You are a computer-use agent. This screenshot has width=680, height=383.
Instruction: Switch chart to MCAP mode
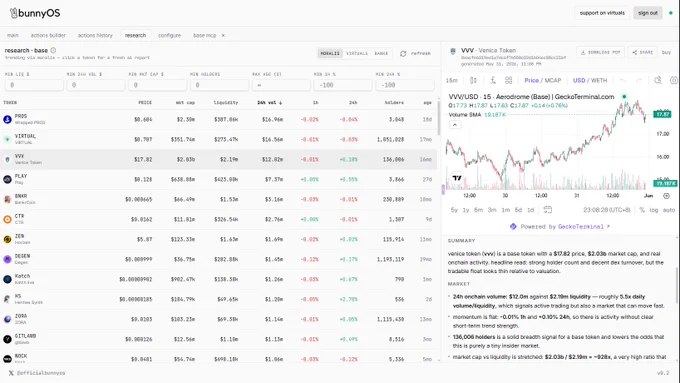click(x=553, y=80)
